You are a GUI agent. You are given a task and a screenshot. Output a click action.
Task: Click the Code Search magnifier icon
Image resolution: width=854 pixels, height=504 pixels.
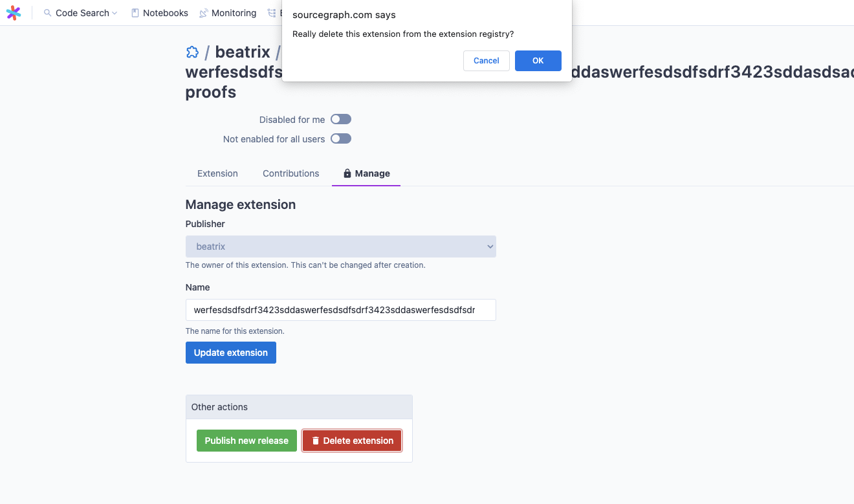coord(47,13)
